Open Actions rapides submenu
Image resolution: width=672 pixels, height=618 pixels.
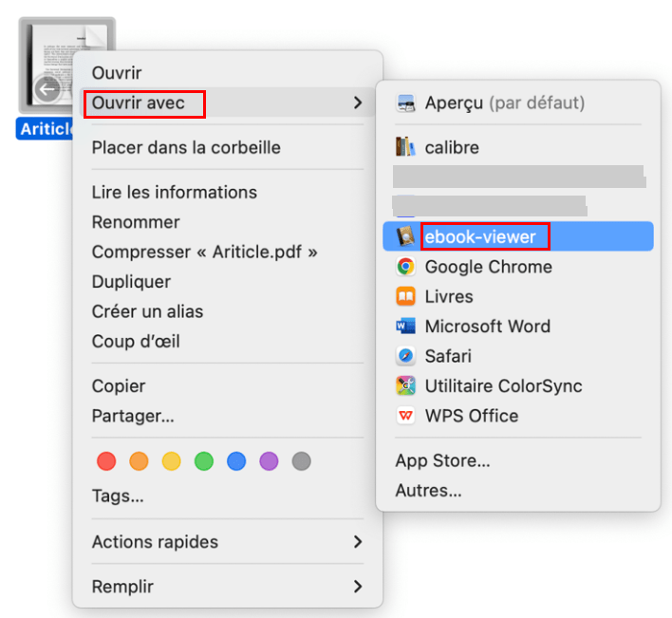click(x=227, y=542)
